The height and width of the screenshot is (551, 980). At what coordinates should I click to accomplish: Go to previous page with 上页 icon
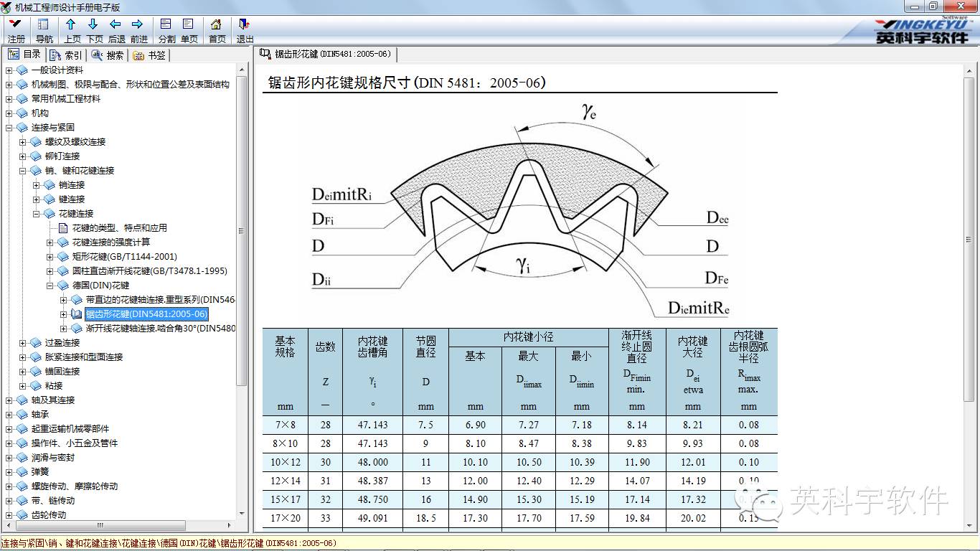pos(72,30)
